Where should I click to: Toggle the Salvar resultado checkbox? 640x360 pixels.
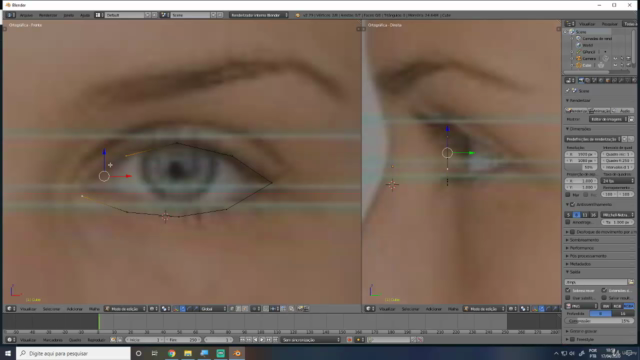604,298
